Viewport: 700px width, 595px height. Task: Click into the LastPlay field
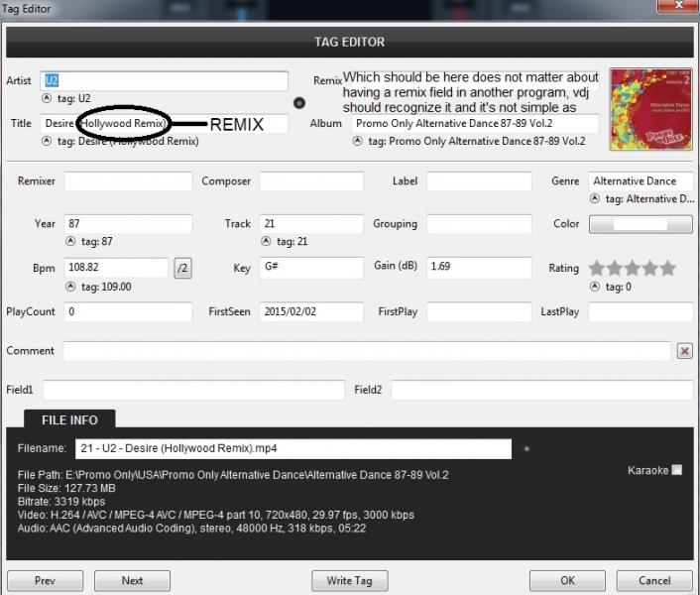pos(641,311)
